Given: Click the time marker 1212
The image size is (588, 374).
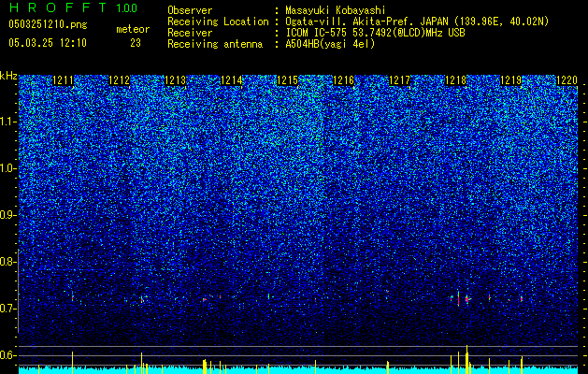Looking at the screenshot, I should (119, 80).
